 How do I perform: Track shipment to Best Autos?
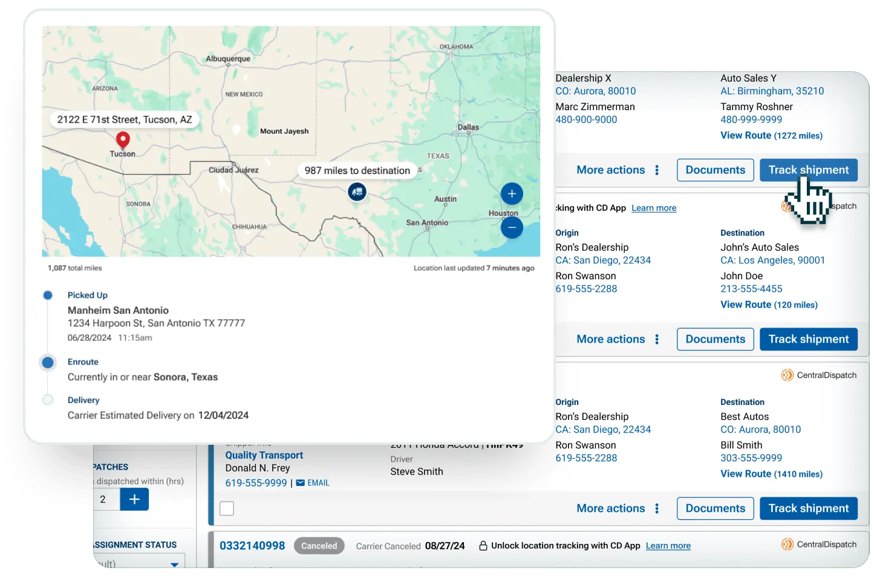tap(808, 509)
